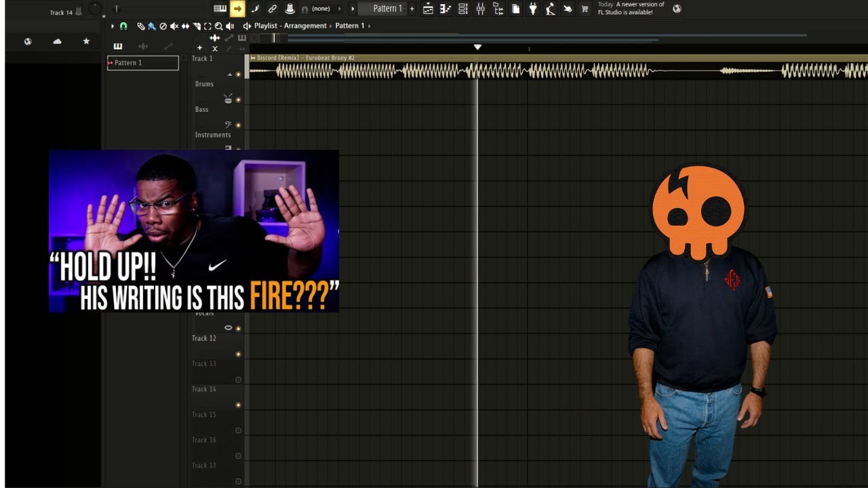Open the newer version available notice
Screen dimensions: 868x488
pyautogui.click(x=631, y=8)
